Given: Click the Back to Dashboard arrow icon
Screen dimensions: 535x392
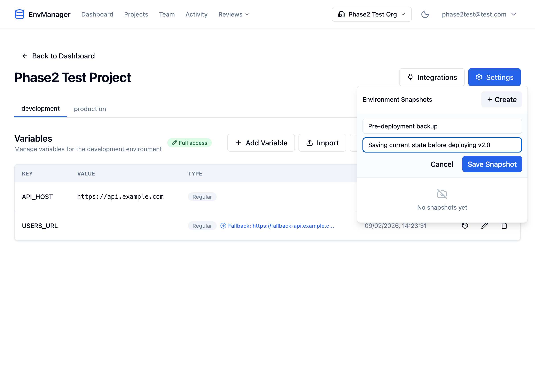Looking at the screenshot, I should (25, 56).
